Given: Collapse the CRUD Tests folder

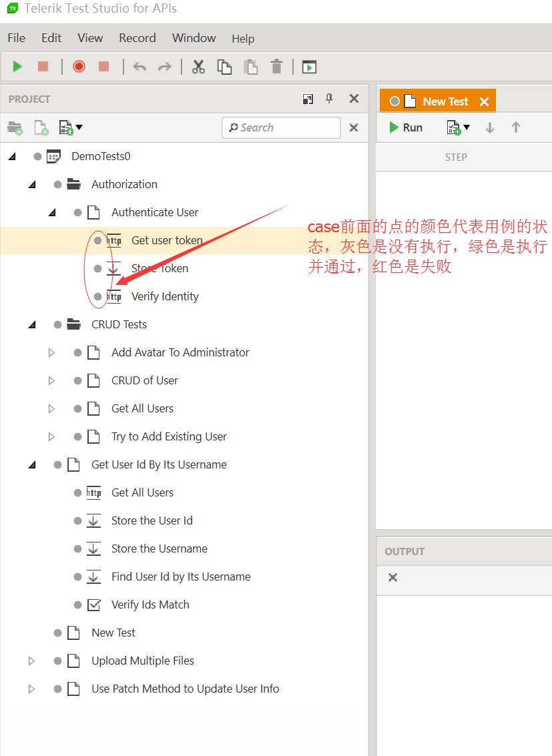Looking at the screenshot, I should (x=32, y=324).
